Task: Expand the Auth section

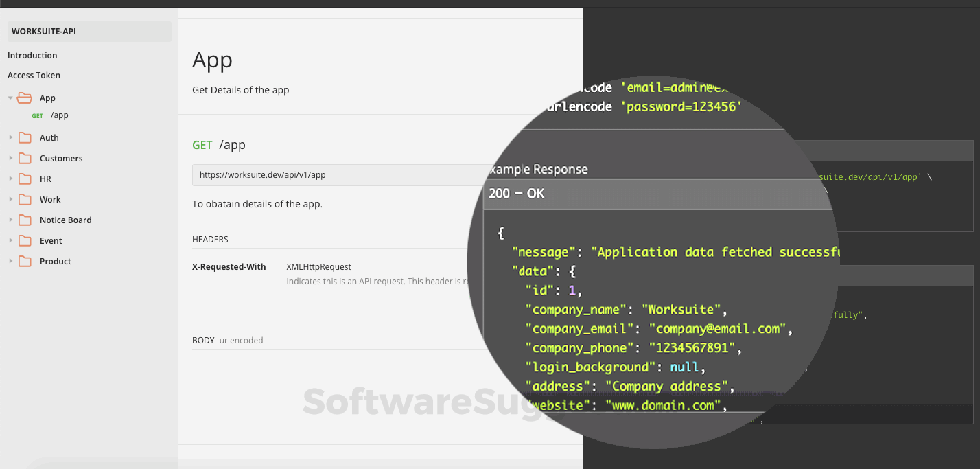Action: (x=10, y=137)
